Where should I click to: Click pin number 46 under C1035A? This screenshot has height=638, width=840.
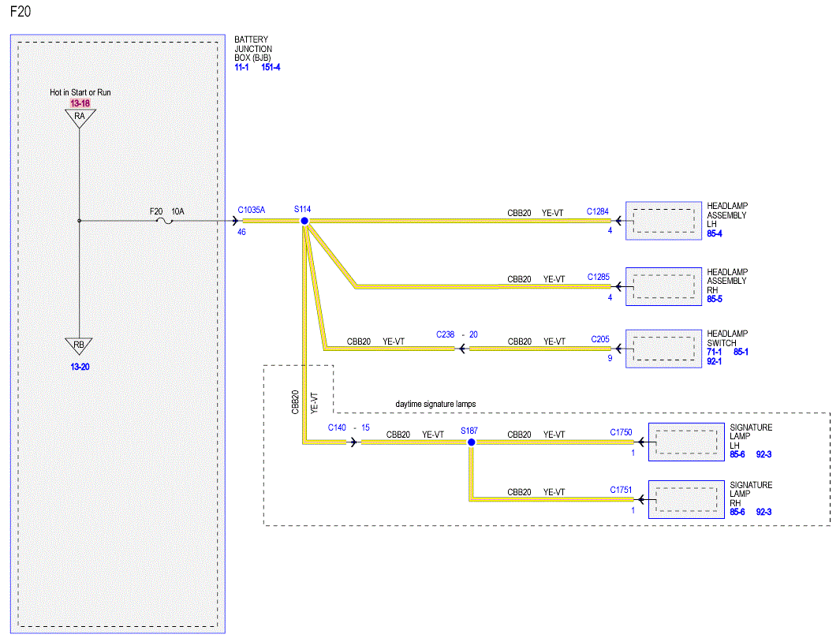click(241, 232)
